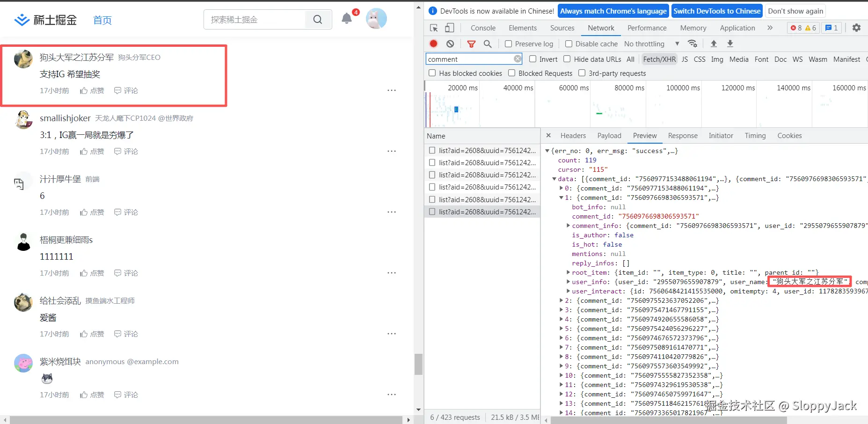The image size is (868, 424).
Task: Click the notification bell icon
Action: click(x=346, y=19)
